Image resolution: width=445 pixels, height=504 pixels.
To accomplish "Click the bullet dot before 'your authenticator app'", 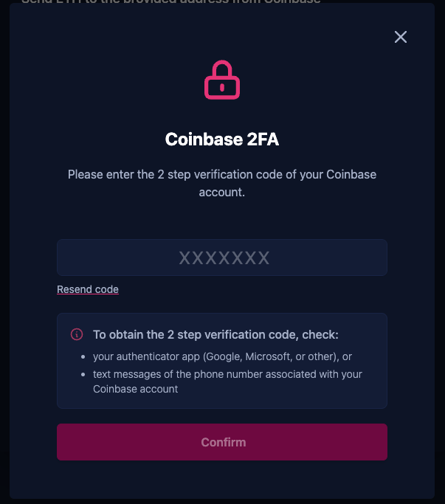I will tap(83, 357).
